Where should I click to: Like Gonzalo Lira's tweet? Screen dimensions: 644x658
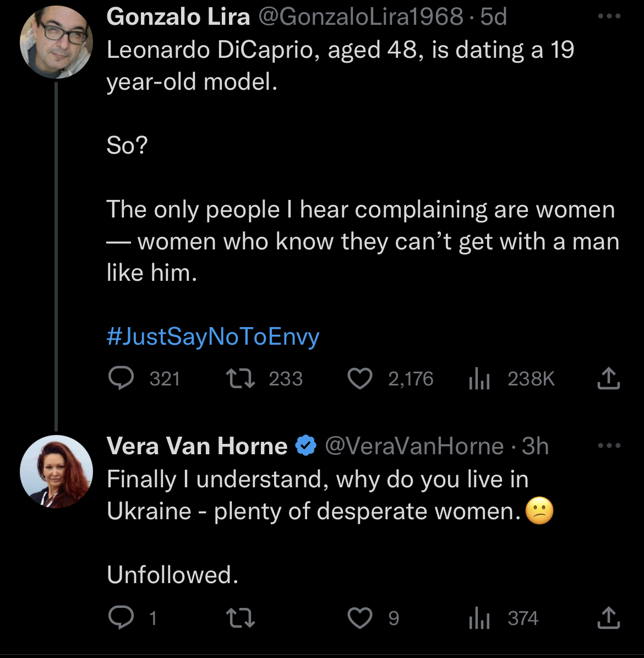coord(360,378)
